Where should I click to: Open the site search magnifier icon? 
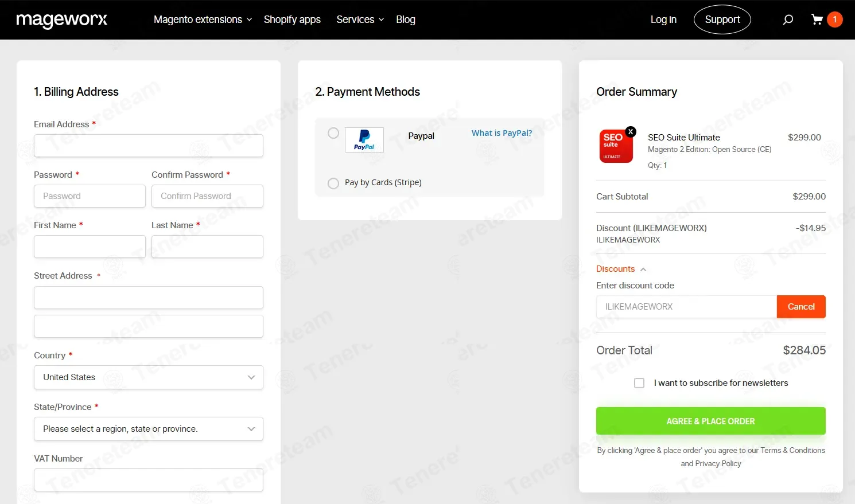[x=788, y=19]
